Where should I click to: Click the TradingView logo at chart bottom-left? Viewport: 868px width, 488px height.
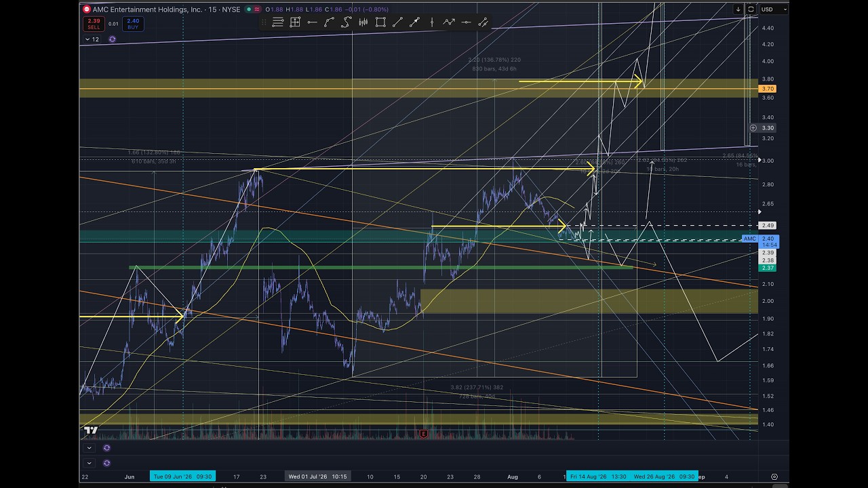pos(91,430)
